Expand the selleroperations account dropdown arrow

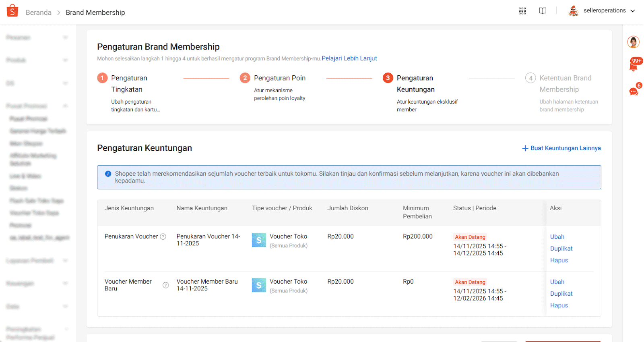[x=633, y=11]
